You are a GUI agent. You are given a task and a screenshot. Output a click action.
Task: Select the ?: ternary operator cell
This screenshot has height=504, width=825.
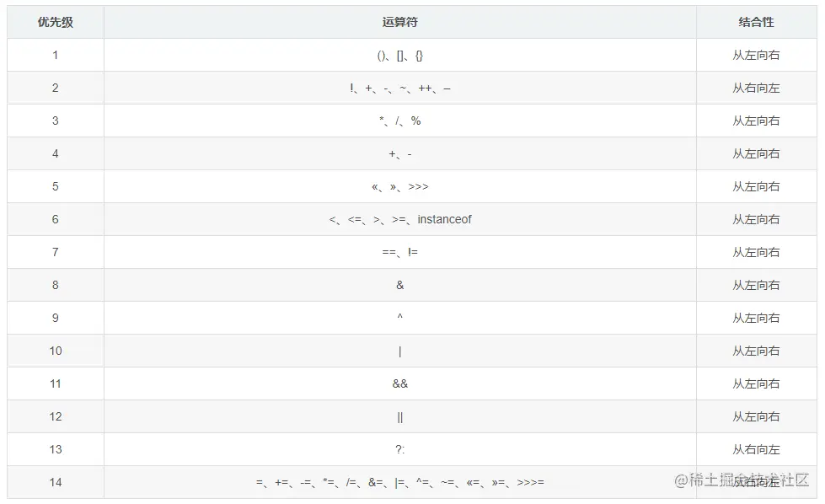point(399,449)
